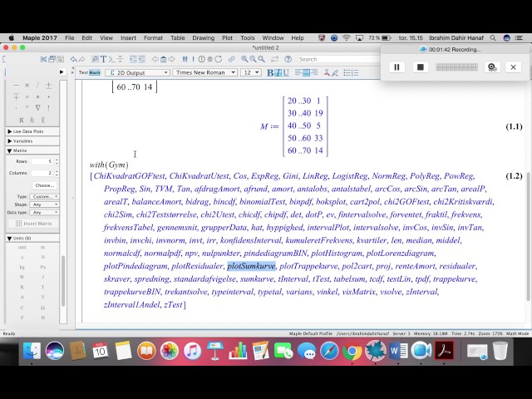532x399 pixels.
Task: Outdent the current section
Action: click(x=141, y=59)
